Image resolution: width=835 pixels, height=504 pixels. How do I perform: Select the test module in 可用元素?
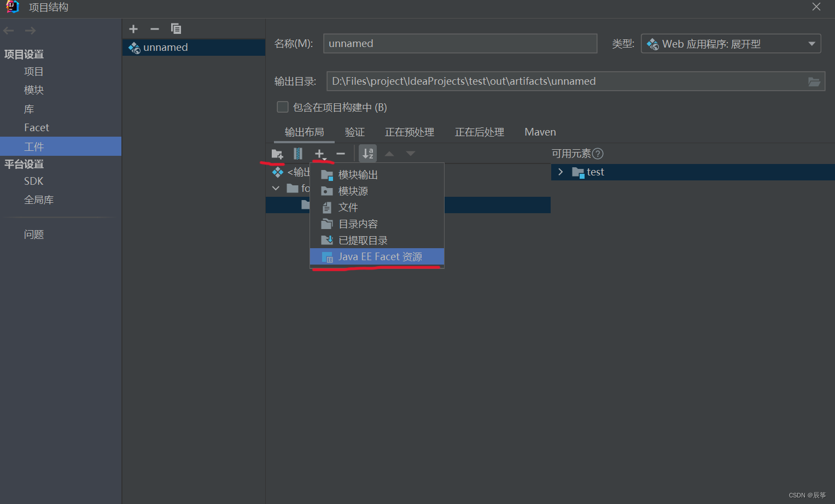point(693,172)
